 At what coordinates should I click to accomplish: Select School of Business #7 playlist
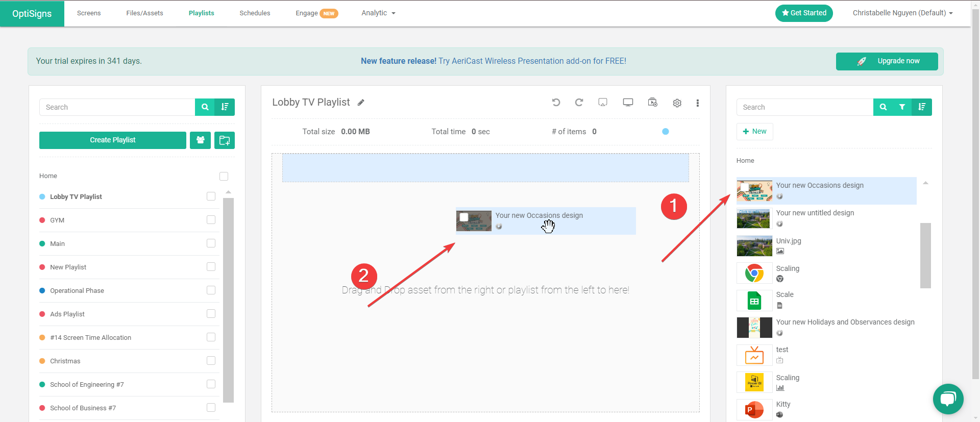coord(83,408)
